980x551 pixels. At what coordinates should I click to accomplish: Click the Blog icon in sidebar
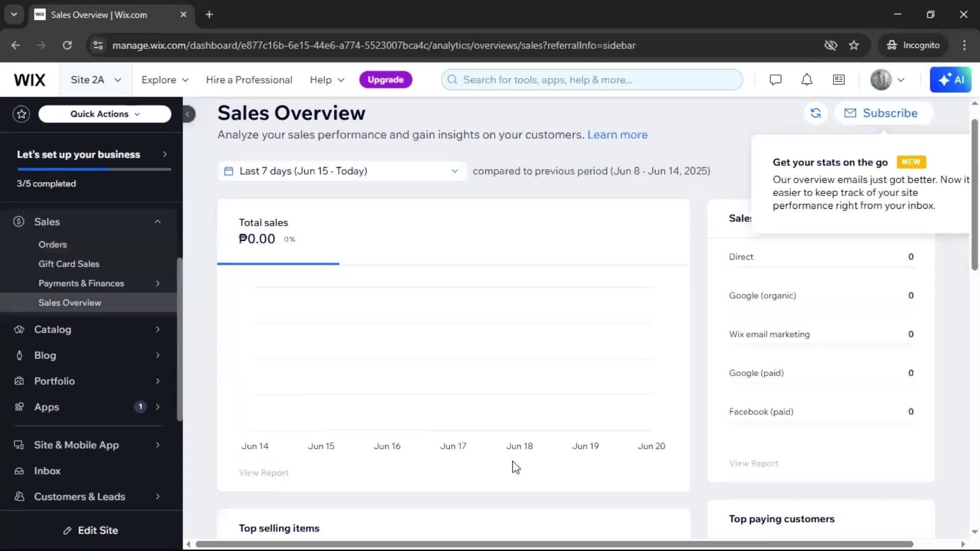coord(19,356)
